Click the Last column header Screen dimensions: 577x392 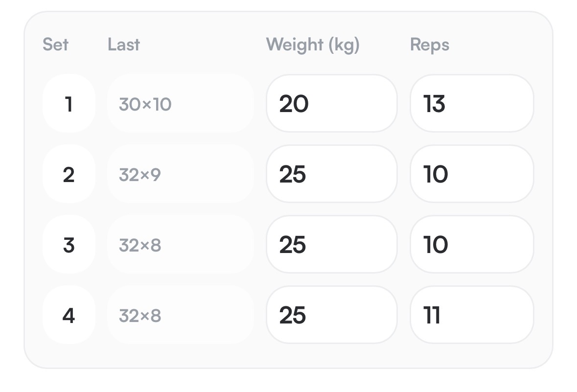pos(124,45)
